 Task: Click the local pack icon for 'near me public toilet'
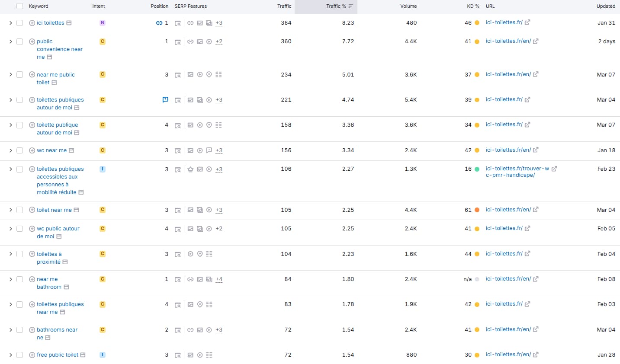209,74
